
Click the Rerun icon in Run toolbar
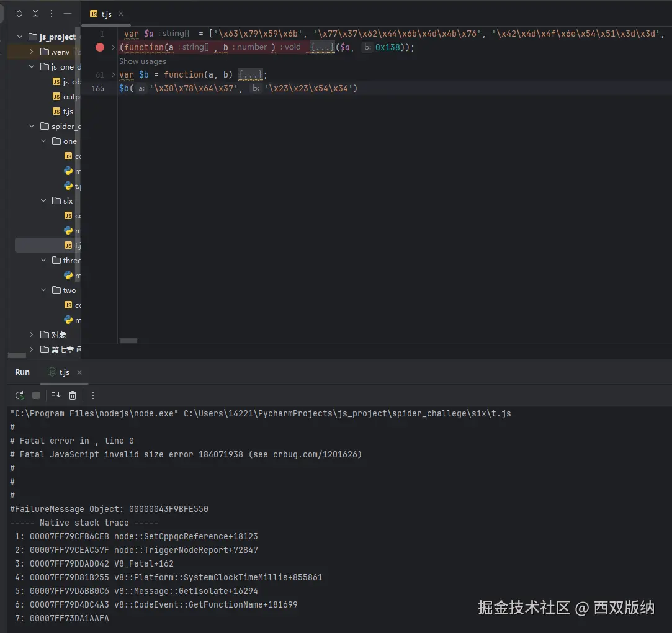pos(19,395)
